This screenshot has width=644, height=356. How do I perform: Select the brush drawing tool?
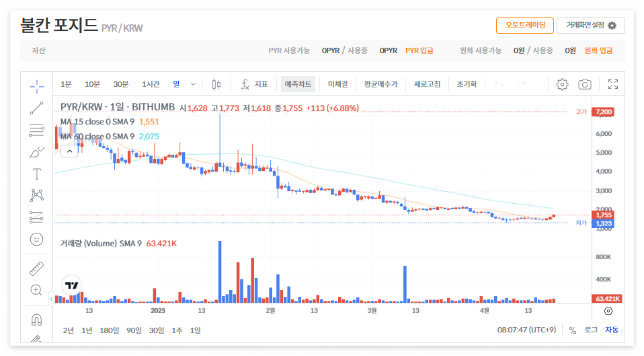click(36, 152)
